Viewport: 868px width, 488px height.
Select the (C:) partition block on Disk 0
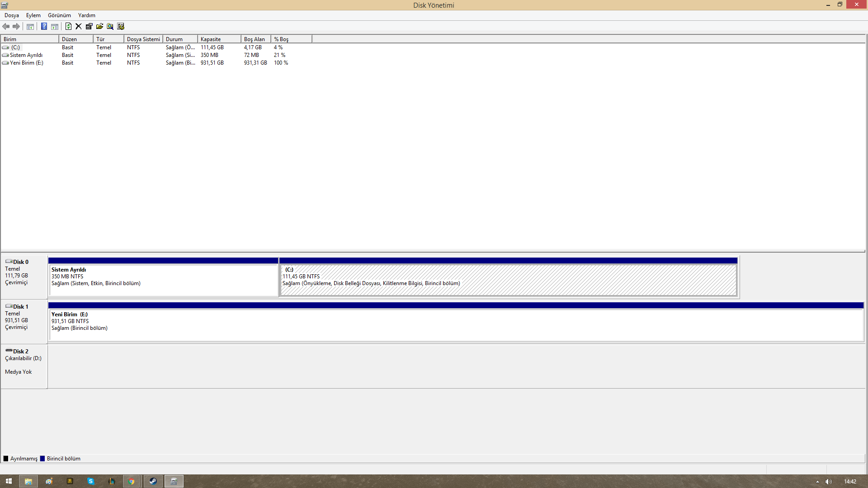[x=508, y=280]
